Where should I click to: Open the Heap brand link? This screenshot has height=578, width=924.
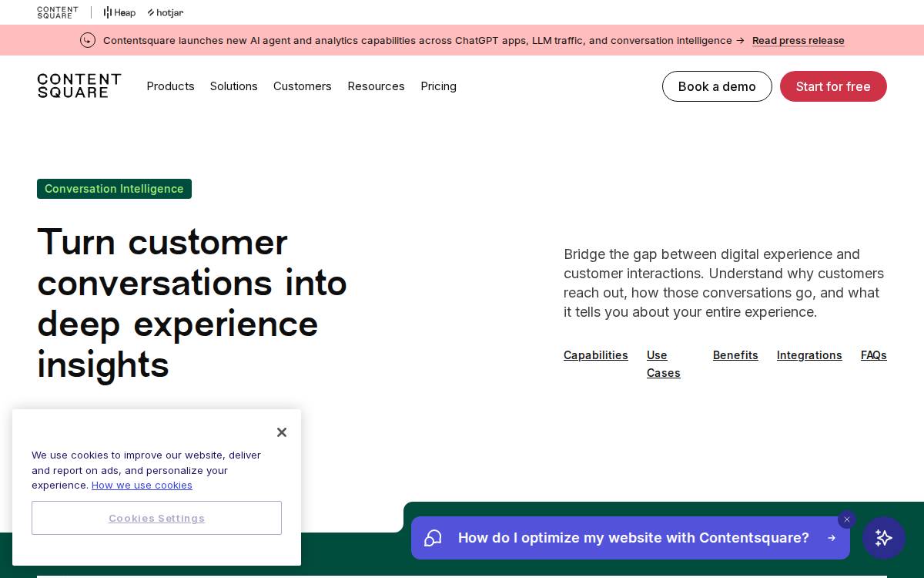(119, 12)
